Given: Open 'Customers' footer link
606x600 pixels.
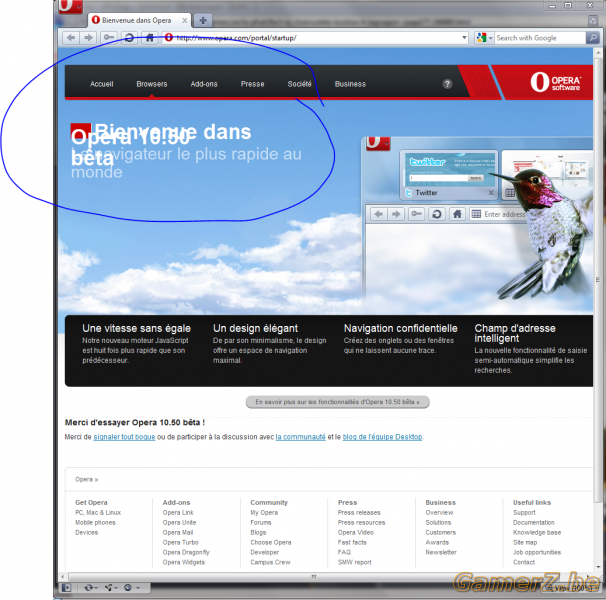Looking at the screenshot, I should coord(441,533).
